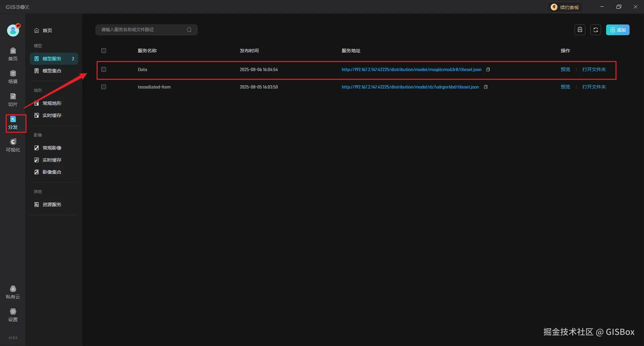Select 实时缓存 under 地形
The height and width of the screenshot is (346, 644).
(54, 115)
